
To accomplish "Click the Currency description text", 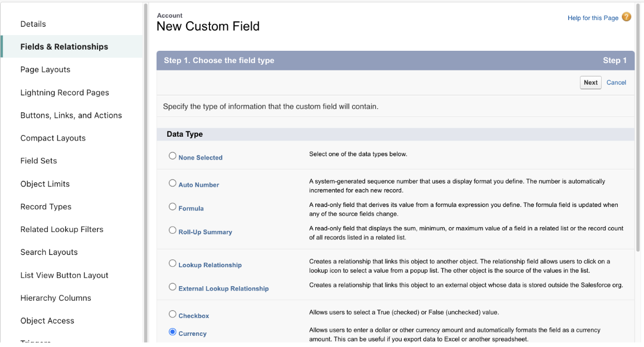I will (455, 334).
